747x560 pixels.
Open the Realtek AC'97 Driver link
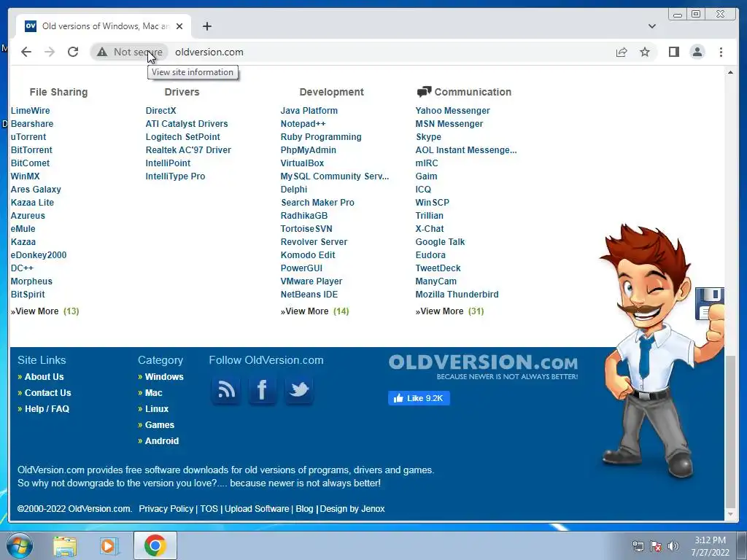188,150
